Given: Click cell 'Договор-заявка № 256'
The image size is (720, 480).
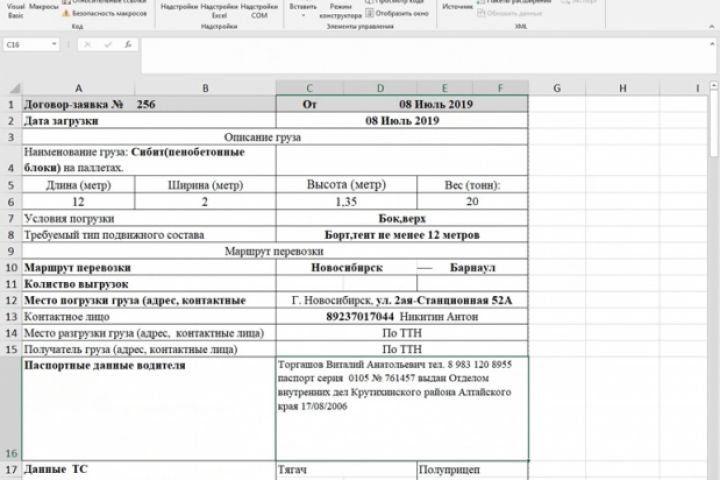Looking at the screenshot, I should coord(149,104).
